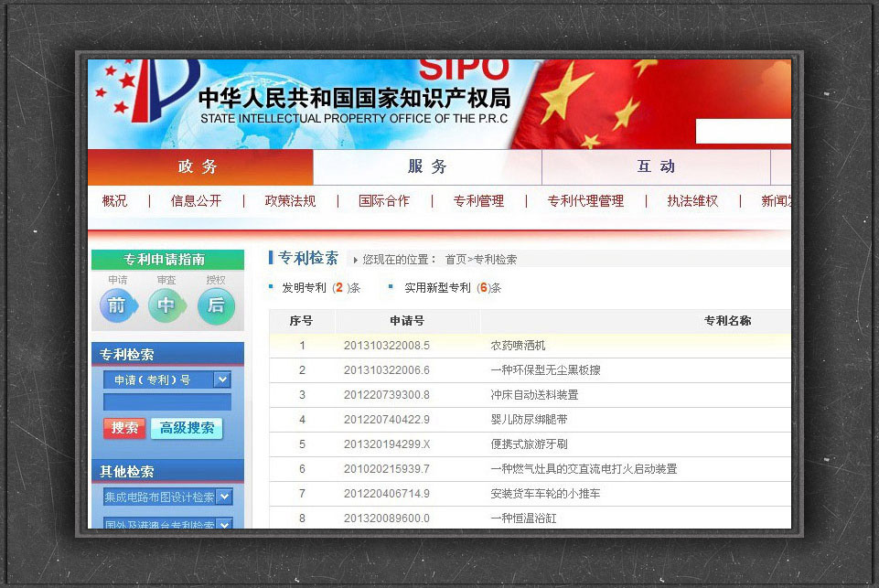Open patent application 201310322008.5
The image size is (879, 588).
pos(386,346)
